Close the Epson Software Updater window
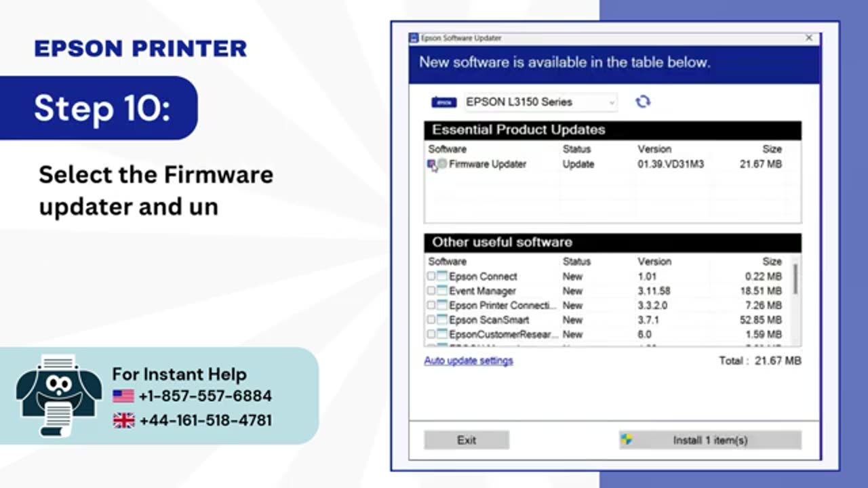Screen dimensions: 868x488 point(809,39)
